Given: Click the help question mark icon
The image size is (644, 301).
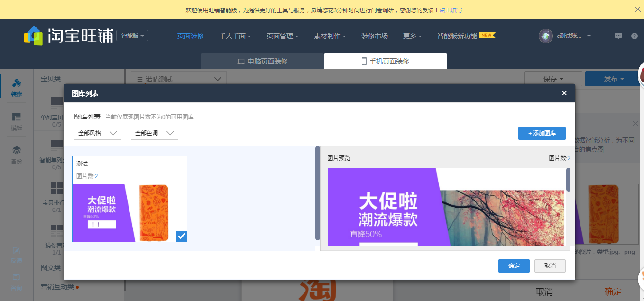Looking at the screenshot, I should [x=635, y=36].
